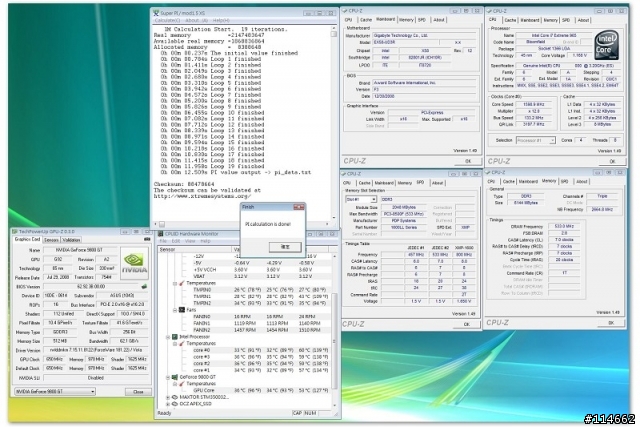Click the 'Ready' status bar text in Hardware Monitor
The height and width of the screenshot is (427, 640).
(x=164, y=413)
